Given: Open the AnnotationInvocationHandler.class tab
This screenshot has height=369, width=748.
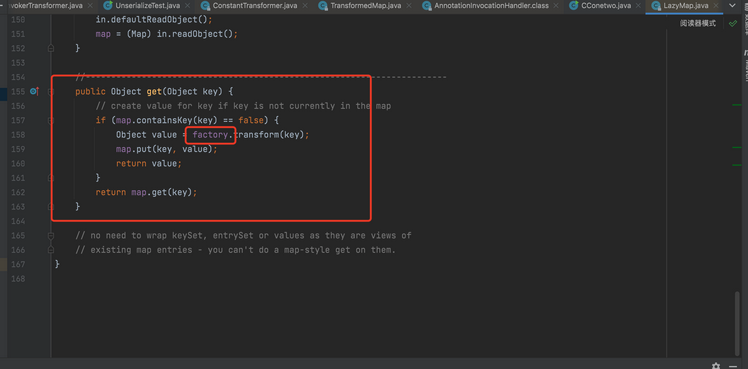Looking at the screenshot, I should 491,6.
